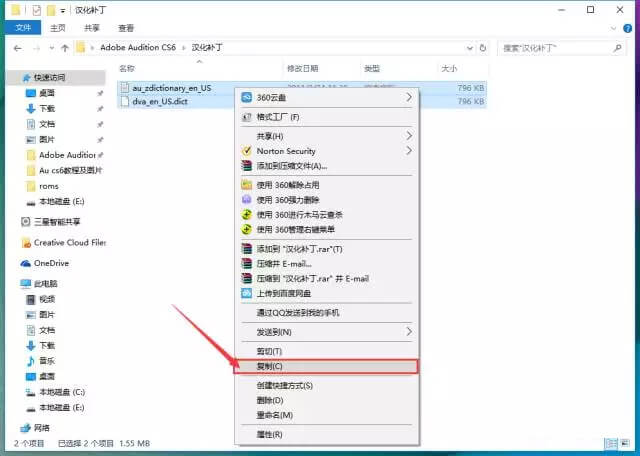The width and height of the screenshot is (640, 456).
Task: Select 添加到压缩文件(A)... option
Action: [327, 166]
